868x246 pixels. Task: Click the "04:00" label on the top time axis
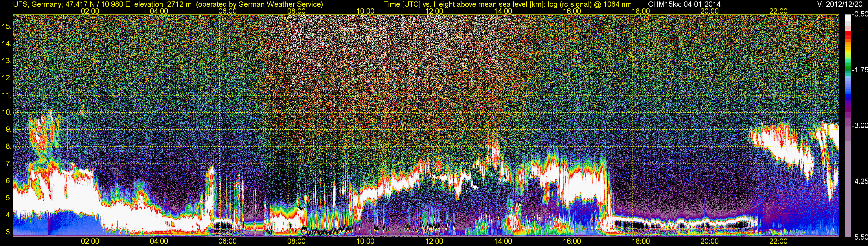159,11
